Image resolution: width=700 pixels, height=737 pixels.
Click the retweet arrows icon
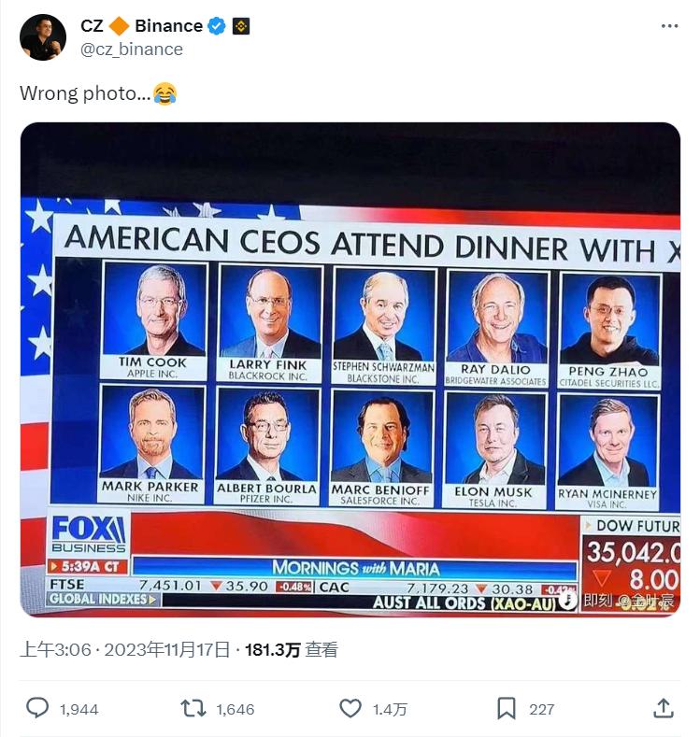click(193, 709)
